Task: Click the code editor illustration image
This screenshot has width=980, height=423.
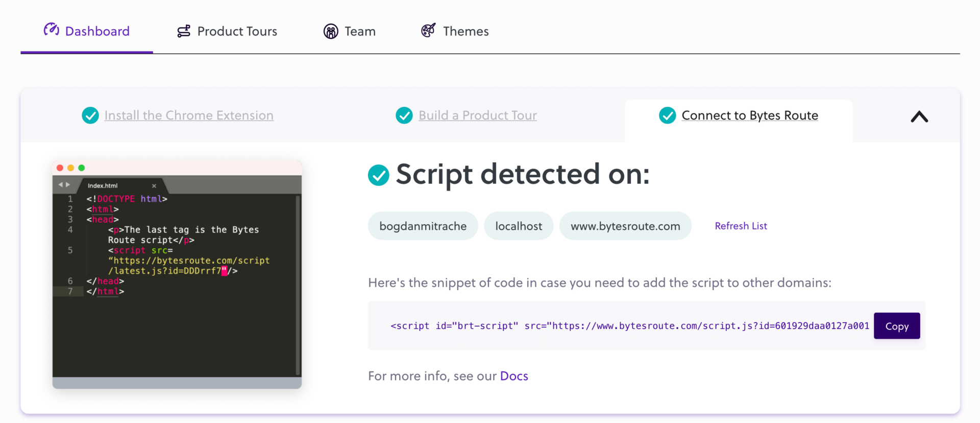Action: click(177, 274)
